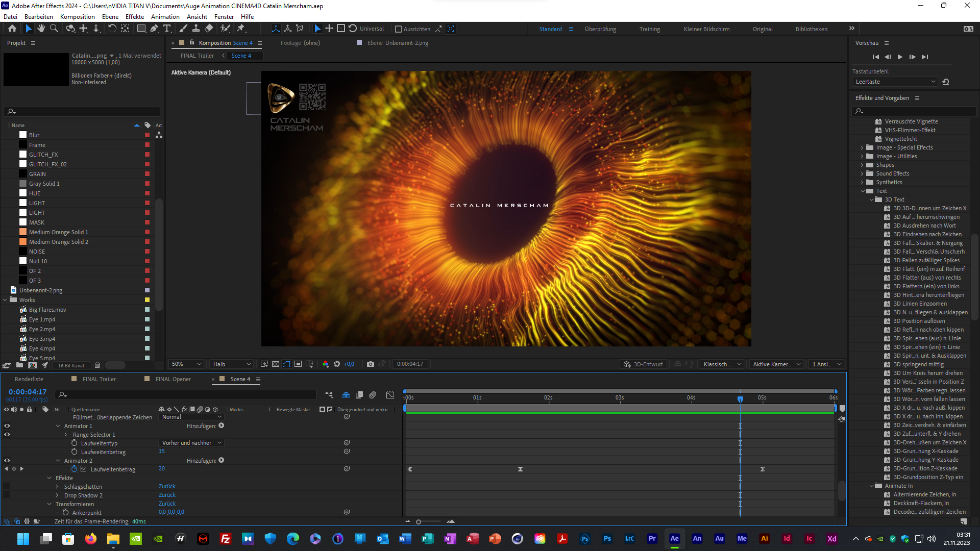Select the Puppet pin tool

[x=241, y=29]
